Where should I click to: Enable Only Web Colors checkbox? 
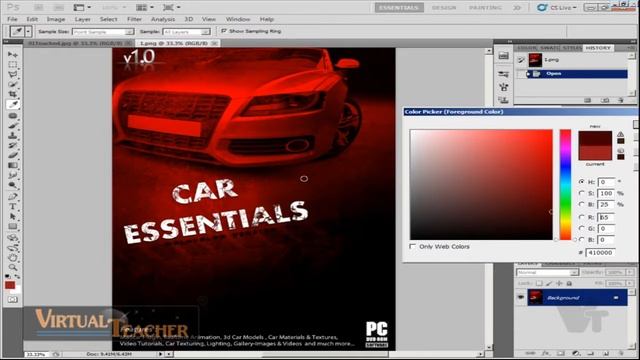(x=413, y=247)
